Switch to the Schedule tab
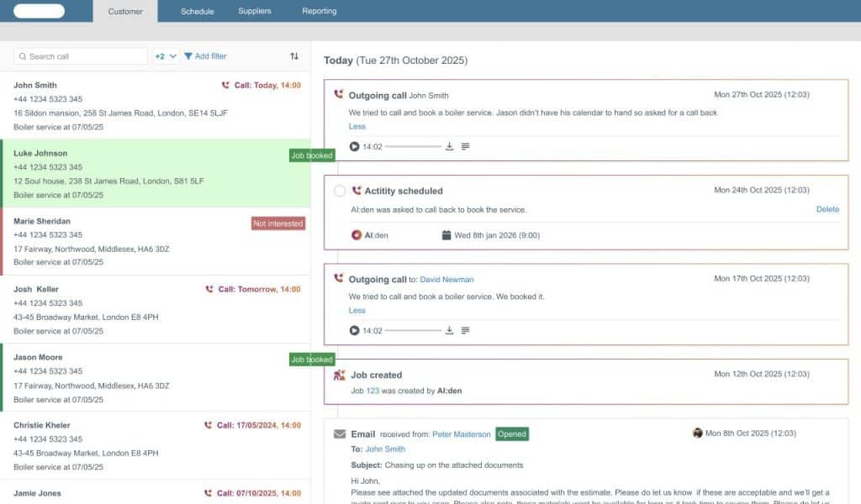861x504 pixels. (197, 11)
